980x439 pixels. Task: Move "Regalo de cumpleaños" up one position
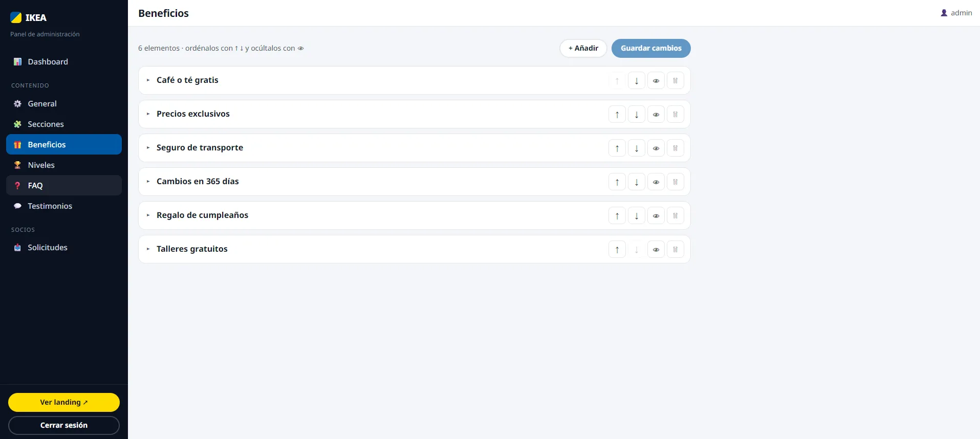tap(617, 215)
